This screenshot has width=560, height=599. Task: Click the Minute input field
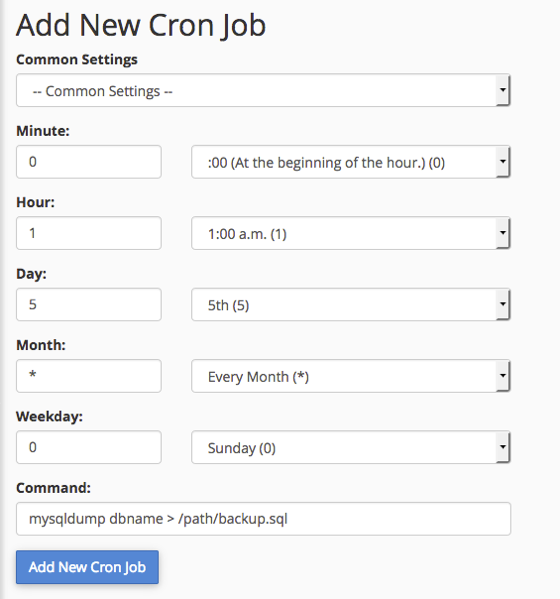[89, 162]
